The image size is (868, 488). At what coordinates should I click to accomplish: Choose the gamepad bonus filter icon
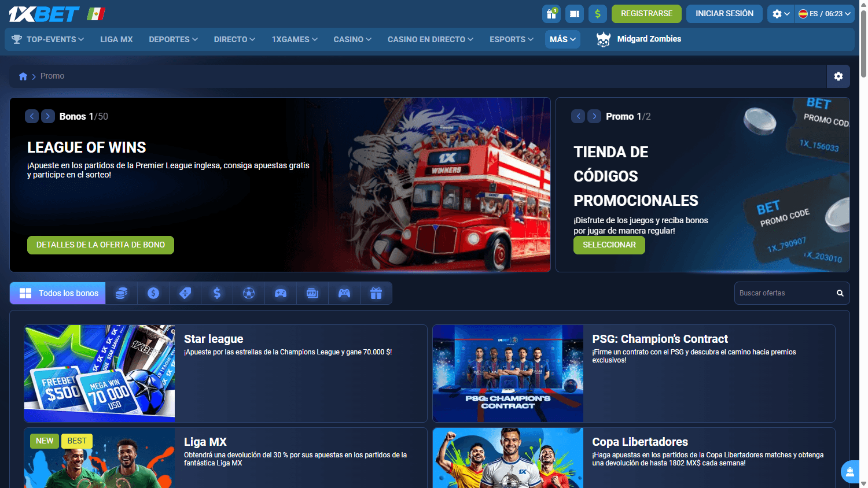281,293
